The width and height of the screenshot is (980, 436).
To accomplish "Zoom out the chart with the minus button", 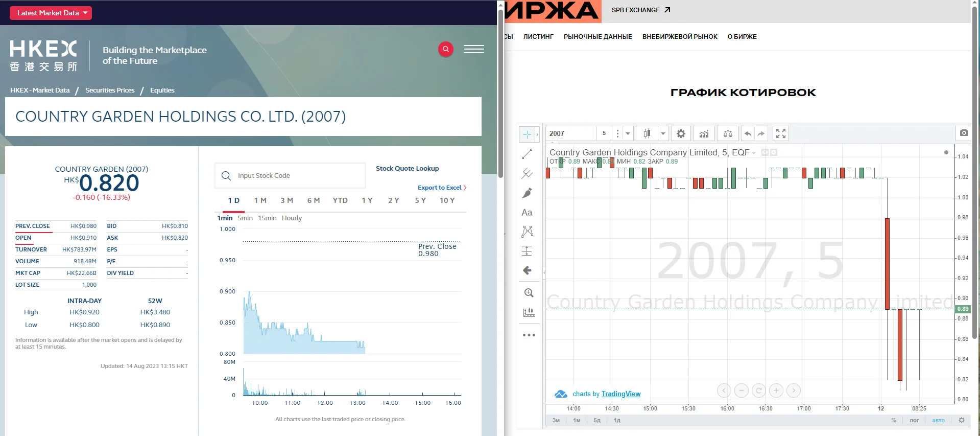I will (741, 391).
